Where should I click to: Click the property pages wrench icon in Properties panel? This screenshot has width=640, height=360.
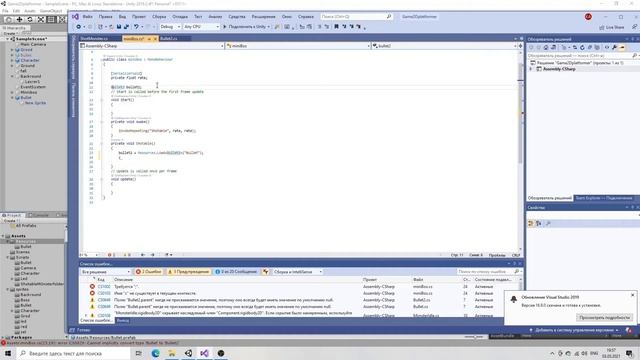[548, 223]
